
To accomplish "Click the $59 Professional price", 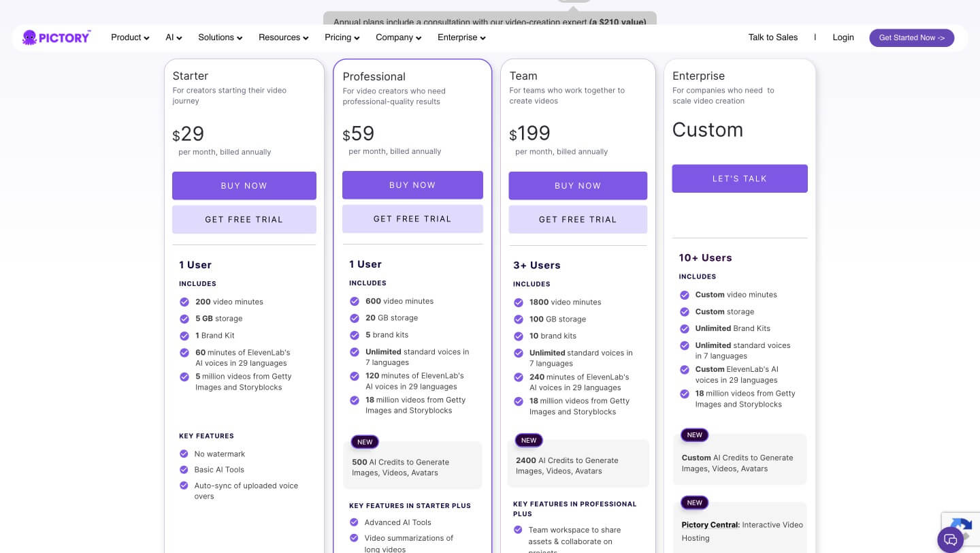I will coord(359,133).
